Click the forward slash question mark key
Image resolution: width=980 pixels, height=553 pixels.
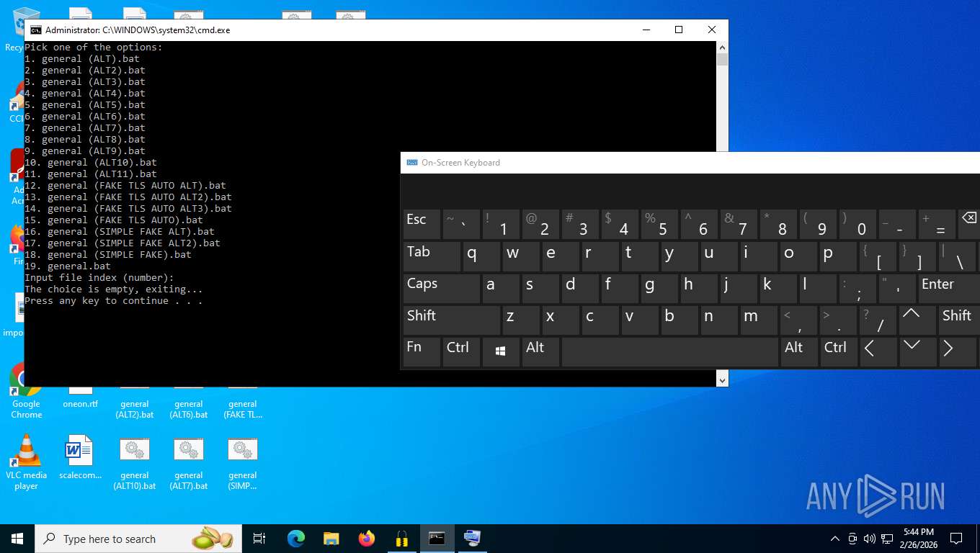pyautogui.click(x=878, y=320)
